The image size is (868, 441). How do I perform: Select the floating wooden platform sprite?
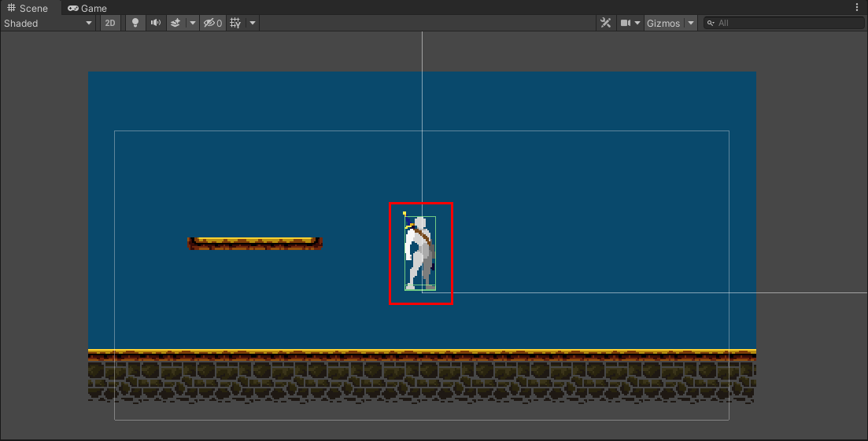[255, 244]
